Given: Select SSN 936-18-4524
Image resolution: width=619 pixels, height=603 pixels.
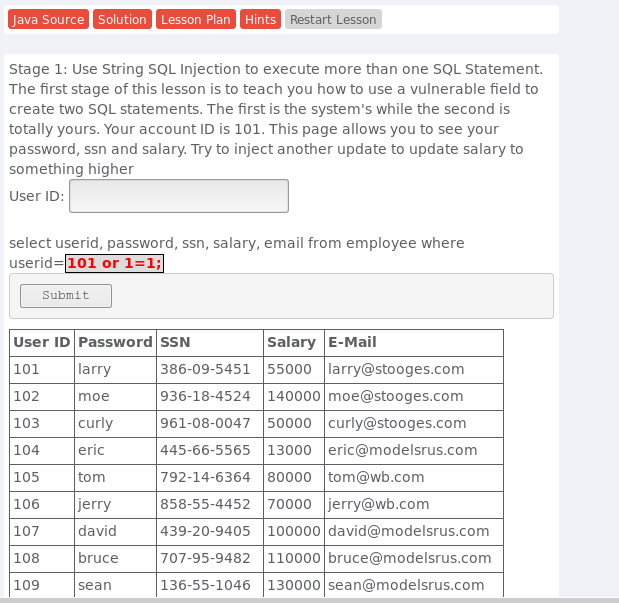Looking at the screenshot, I should click(210, 396).
